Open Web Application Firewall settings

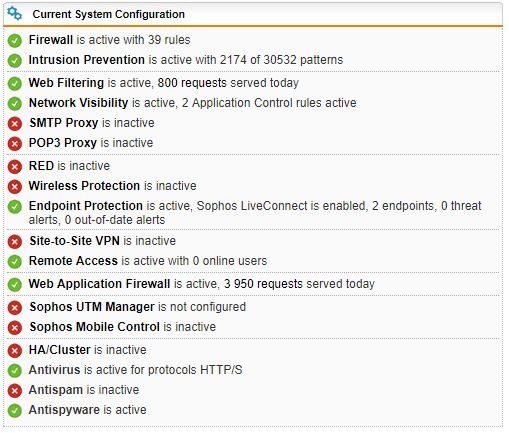coord(100,284)
